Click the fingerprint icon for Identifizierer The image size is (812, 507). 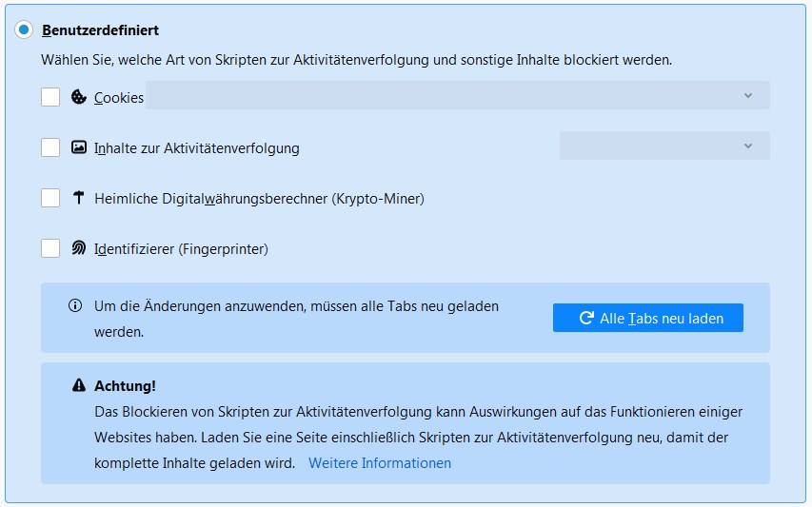point(79,248)
